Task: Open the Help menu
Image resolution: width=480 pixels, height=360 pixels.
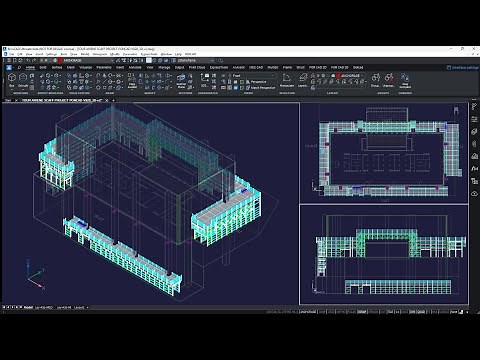Action: (x=178, y=54)
